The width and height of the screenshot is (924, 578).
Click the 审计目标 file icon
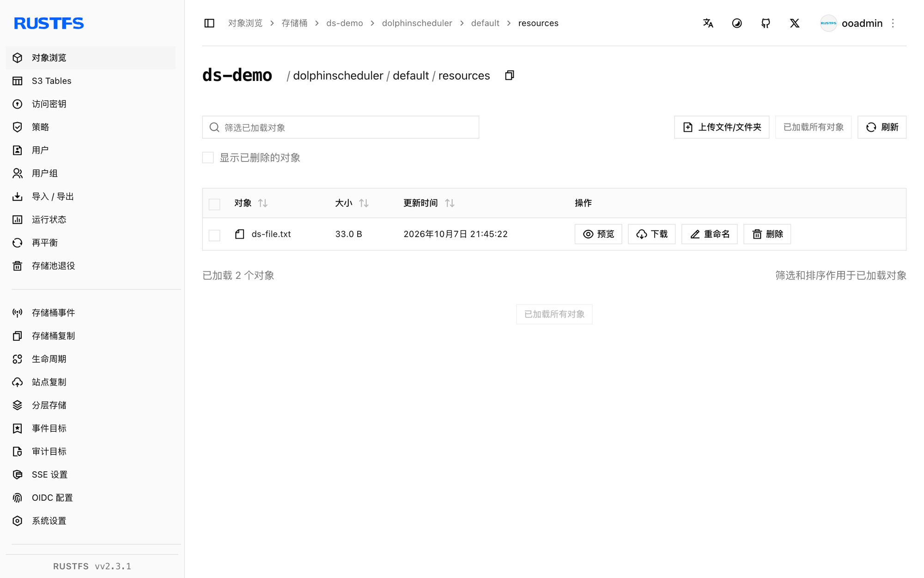pyautogui.click(x=18, y=452)
